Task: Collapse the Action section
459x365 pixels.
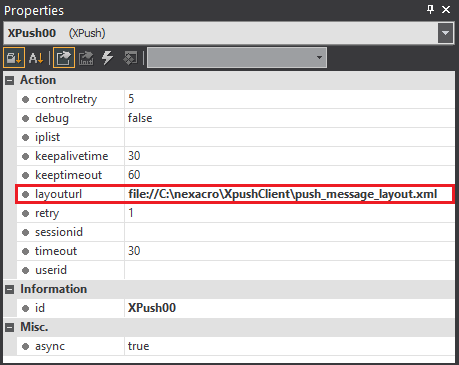Action: point(10,80)
